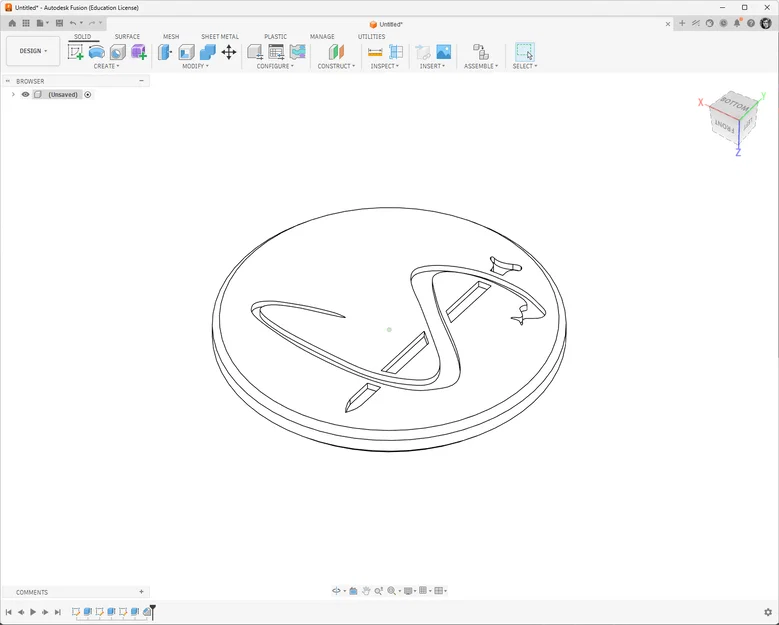779x625 pixels.
Task: Open the UTILITIES tab
Action: [371, 37]
